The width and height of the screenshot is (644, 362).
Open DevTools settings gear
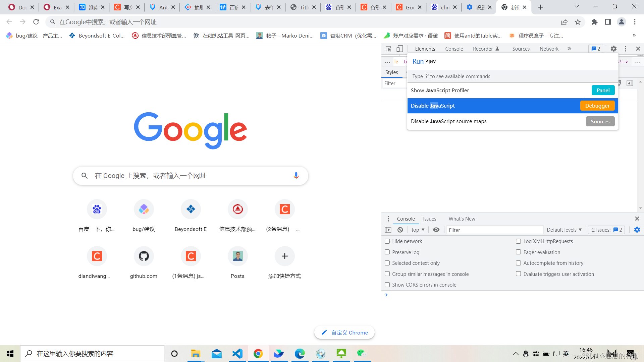pos(613,49)
